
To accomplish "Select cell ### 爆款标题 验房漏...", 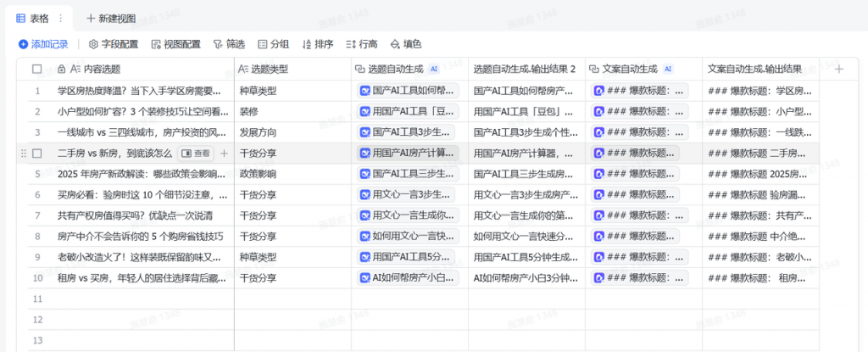I will (x=760, y=195).
